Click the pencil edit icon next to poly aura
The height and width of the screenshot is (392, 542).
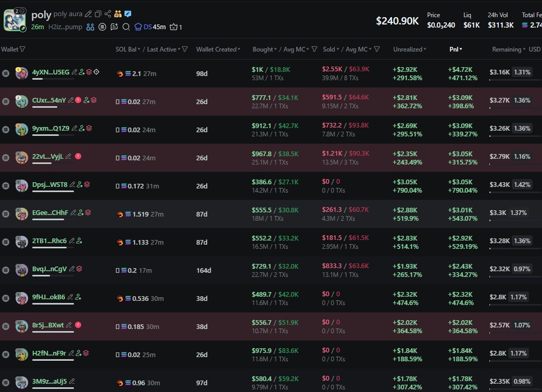pos(88,14)
